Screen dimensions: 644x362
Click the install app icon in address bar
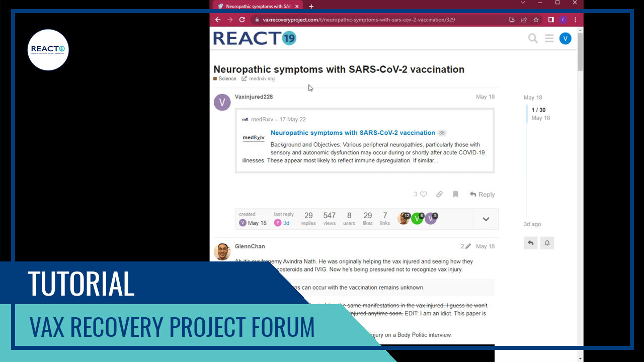(512, 20)
